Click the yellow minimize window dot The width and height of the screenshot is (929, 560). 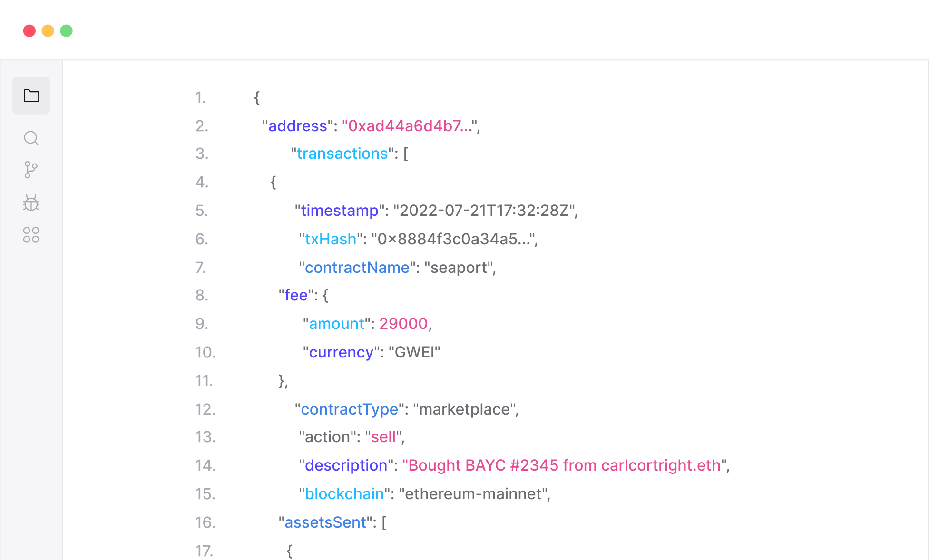[x=48, y=31]
